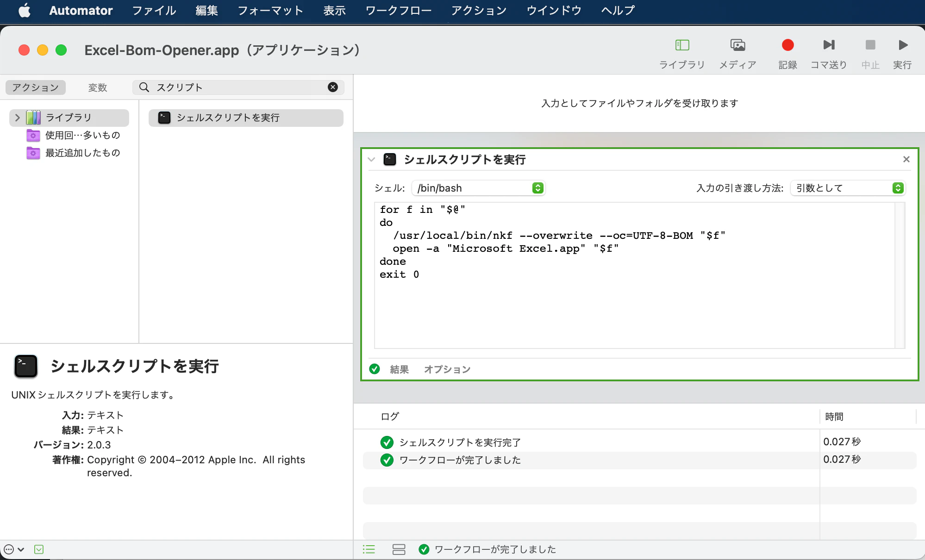
Task: Toggle variables pane view icon
Action: click(399, 549)
